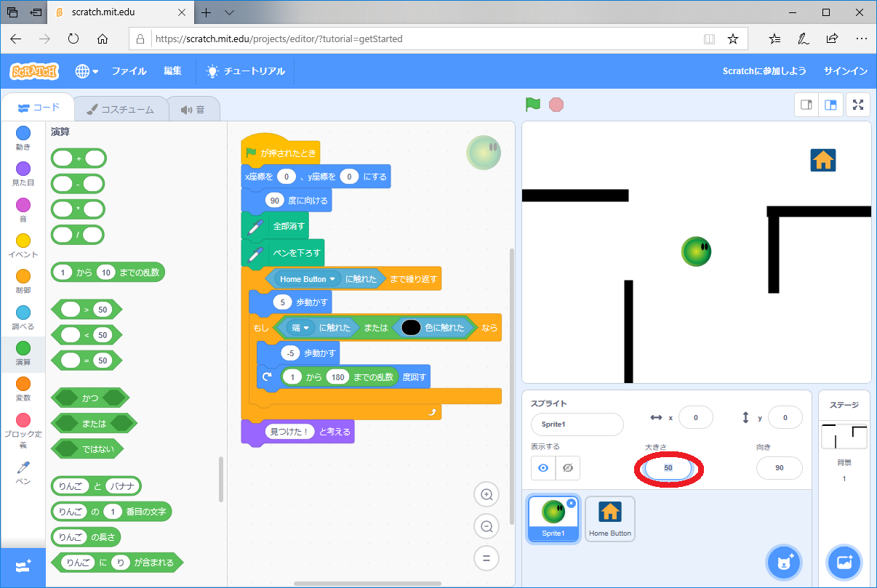Click the りんご の長さ block in palette
The image size is (877, 588).
tap(86, 537)
